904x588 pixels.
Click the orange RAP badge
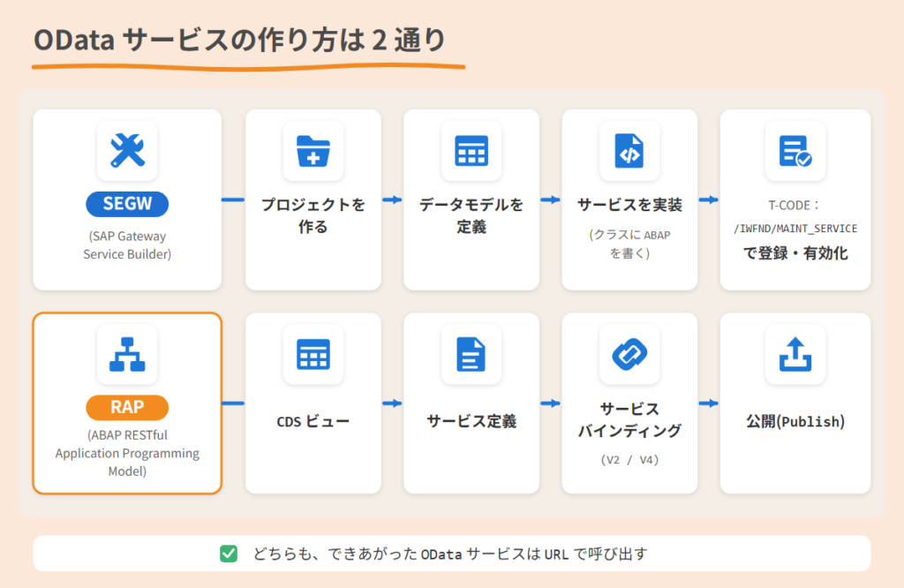tap(127, 408)
